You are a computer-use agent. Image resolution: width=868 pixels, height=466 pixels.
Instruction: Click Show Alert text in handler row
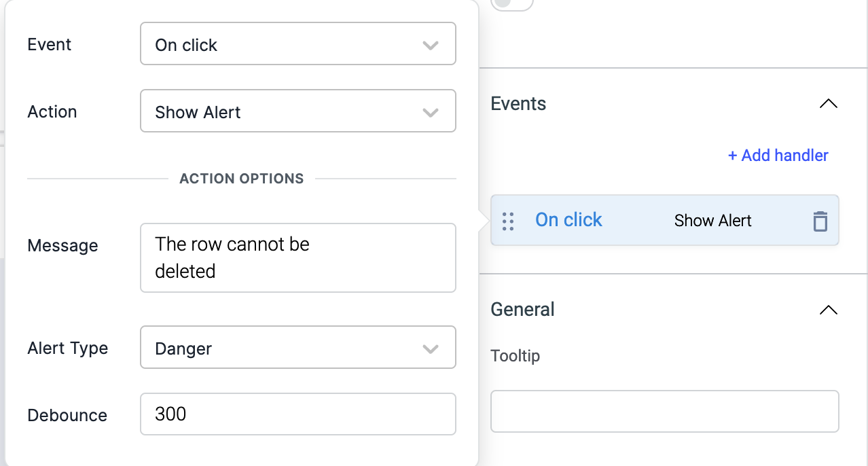pyautogui.click(x=712, y=221)
